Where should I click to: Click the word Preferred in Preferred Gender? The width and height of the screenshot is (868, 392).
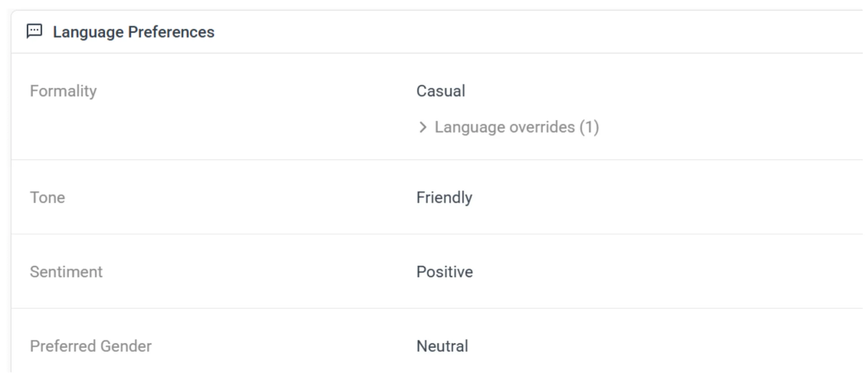tap(63, 346)
